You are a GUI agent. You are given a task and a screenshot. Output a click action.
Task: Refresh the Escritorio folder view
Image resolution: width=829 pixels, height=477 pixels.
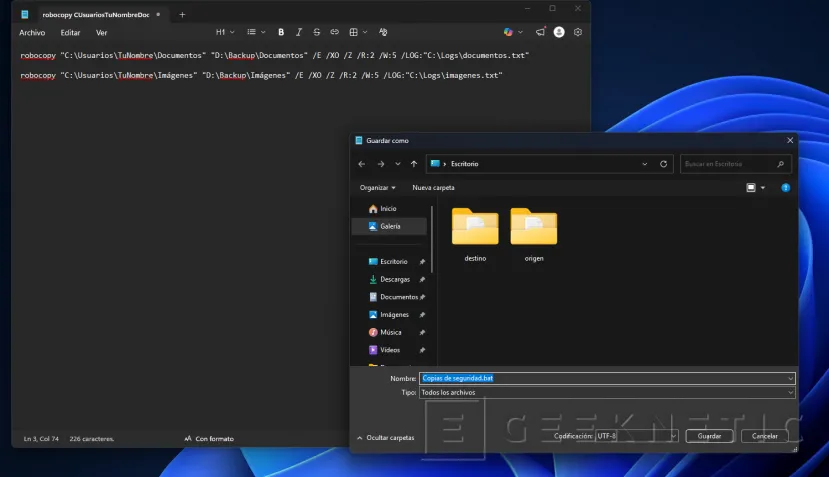click(664, 164)
